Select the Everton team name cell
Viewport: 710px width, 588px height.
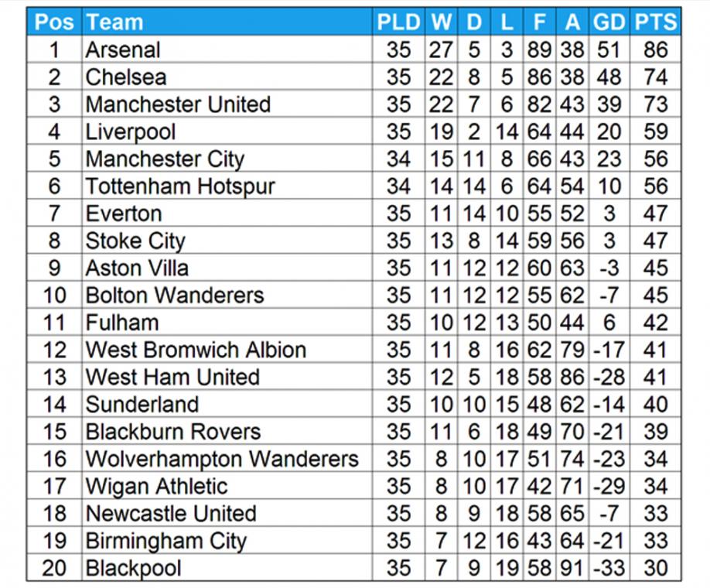[x=227, y=213]
